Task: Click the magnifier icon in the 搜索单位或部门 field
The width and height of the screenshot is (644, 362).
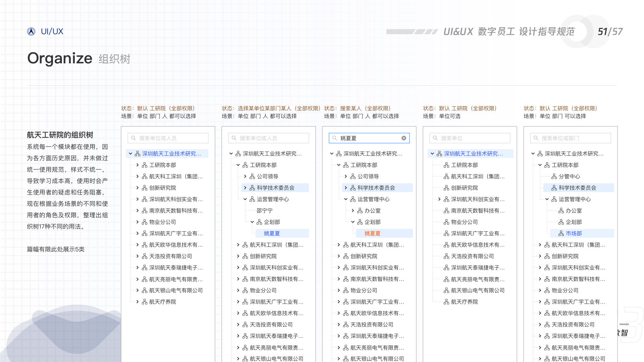Action: 536,138
